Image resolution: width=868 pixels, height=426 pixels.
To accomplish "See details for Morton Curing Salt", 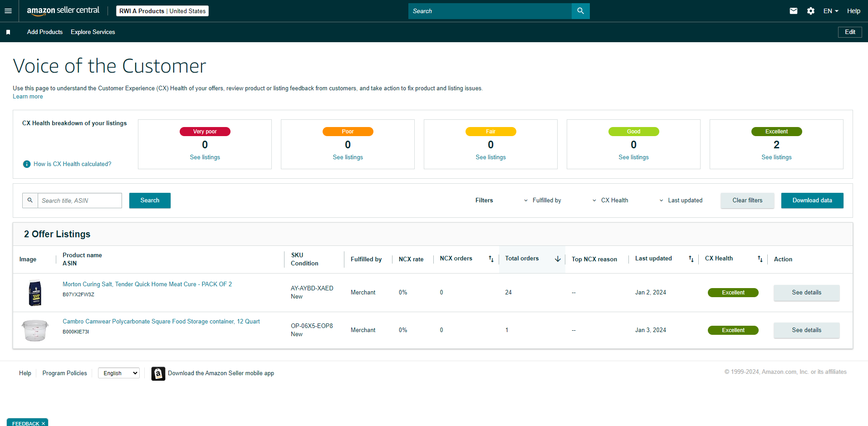I will pos(806,293).
